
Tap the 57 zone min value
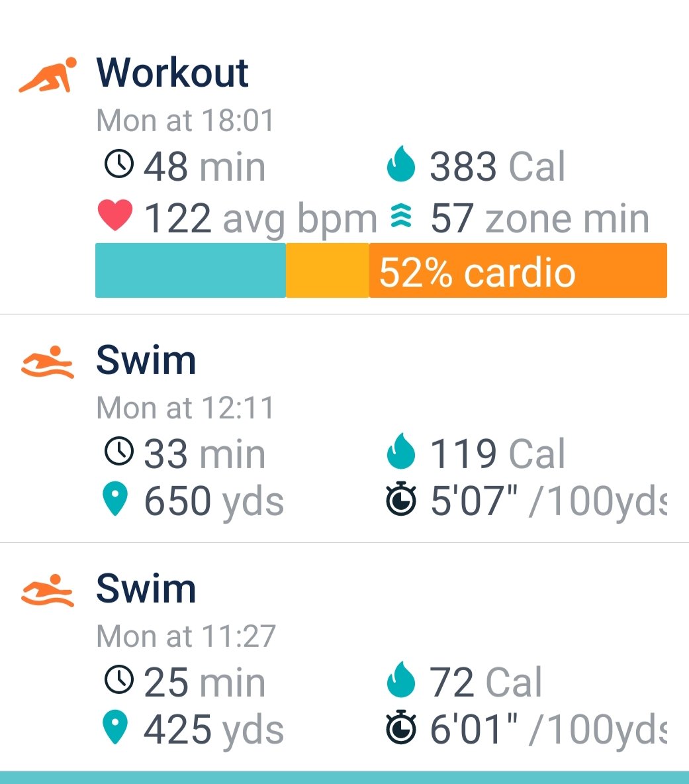(539, 219)
